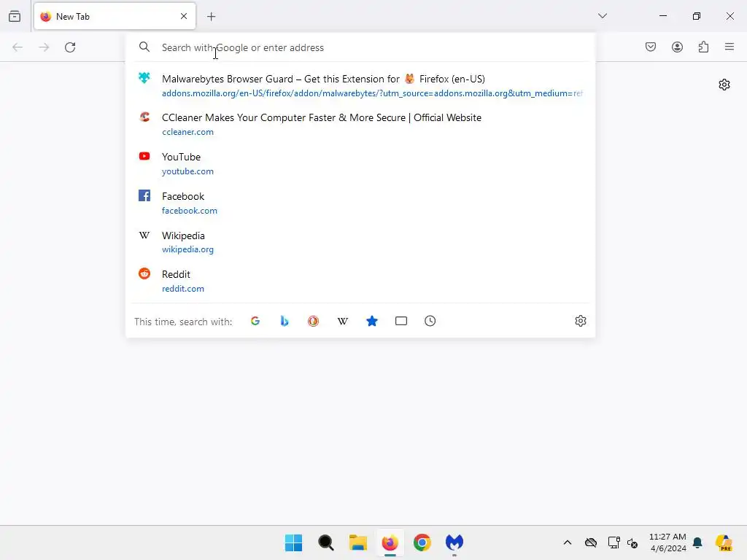Click the cloud-off OneDrive tray icon

point(591,542)
